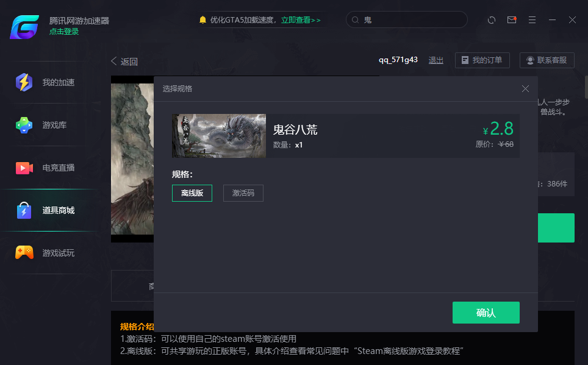The height and width of the screenshot is (365, 588).
Task: Click the search magnifier icon
Action: [x=355, y=20]
